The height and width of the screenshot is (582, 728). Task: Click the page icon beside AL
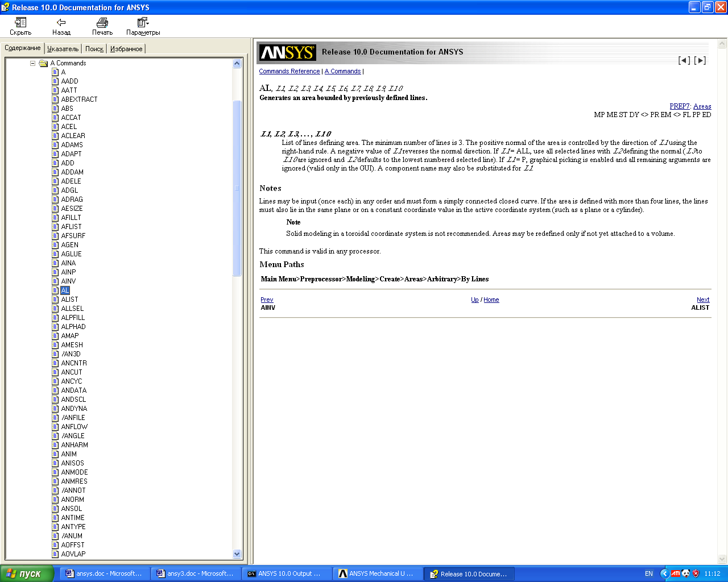pos(55,290)
